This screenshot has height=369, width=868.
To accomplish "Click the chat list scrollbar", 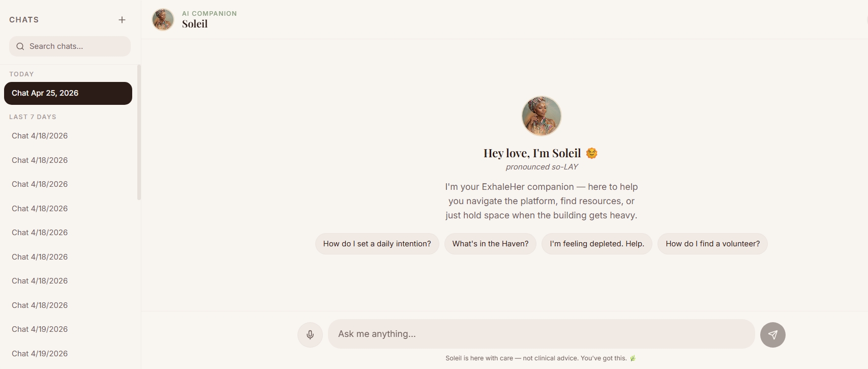I will click(139, 132).
